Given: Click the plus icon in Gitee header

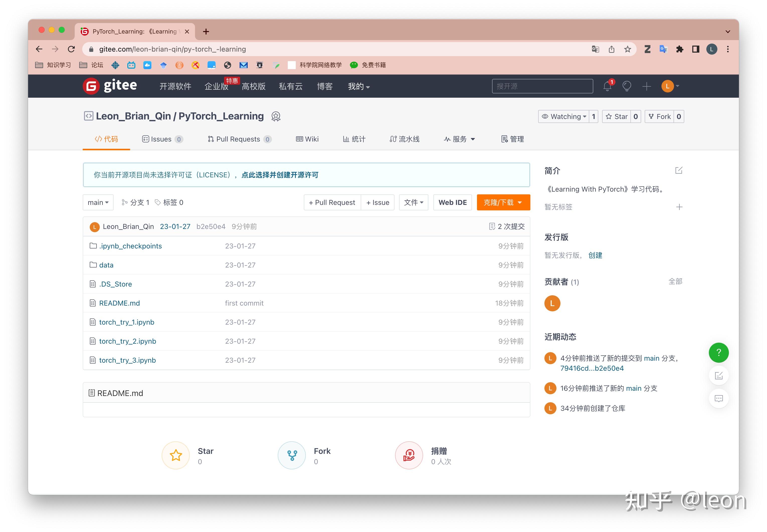Looking at the screenshot, I should tap(646, 86).
